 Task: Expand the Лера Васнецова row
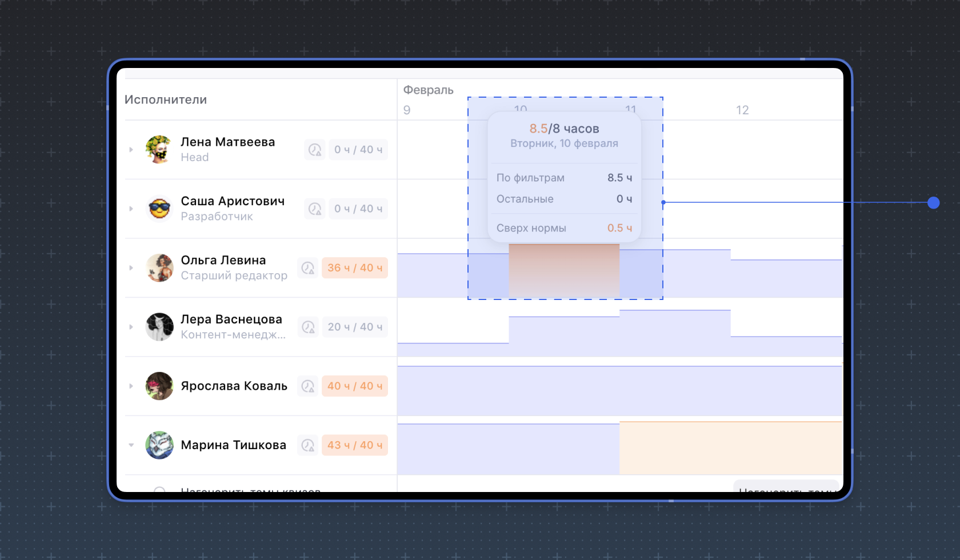(131, 327)
